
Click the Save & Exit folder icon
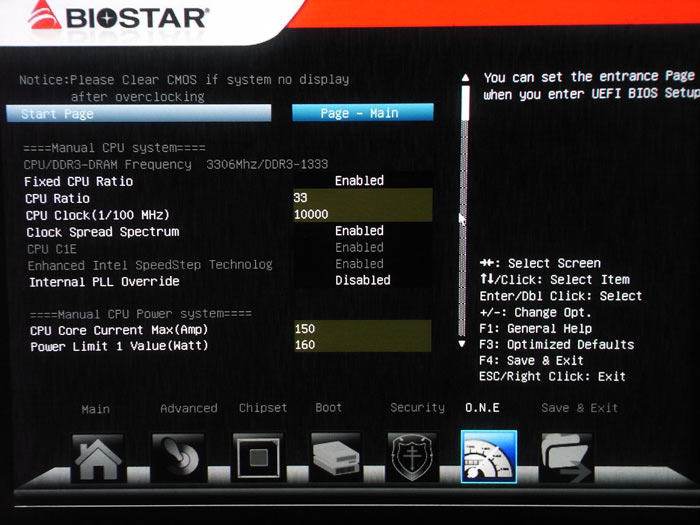[566, 458]
